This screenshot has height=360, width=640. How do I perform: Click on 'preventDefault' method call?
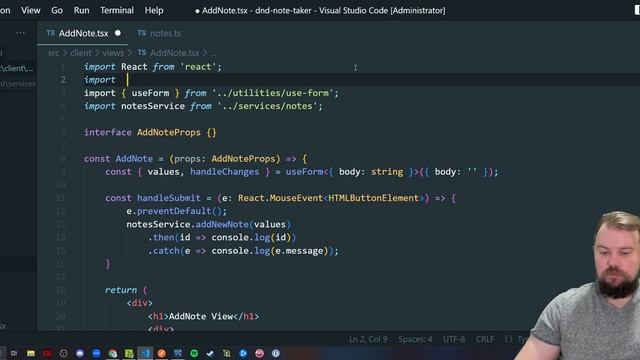(174, 211)
